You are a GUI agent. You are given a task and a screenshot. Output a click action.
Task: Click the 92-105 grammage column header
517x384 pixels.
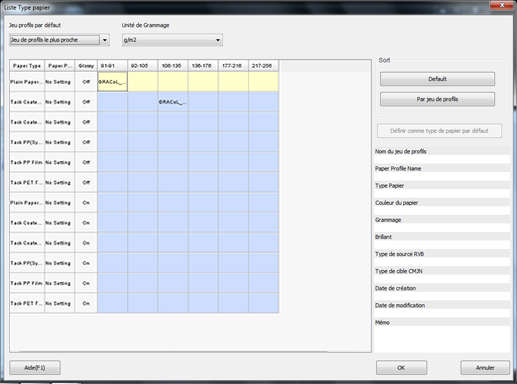[x=143, y=66]
